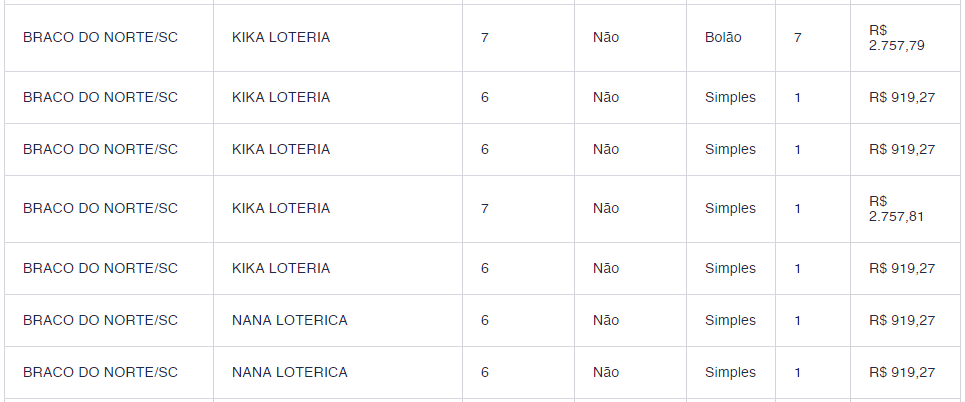Click "Simples" in the first NANA LOTERICA row
The image size is (965, 402).
tap(730, 320)
